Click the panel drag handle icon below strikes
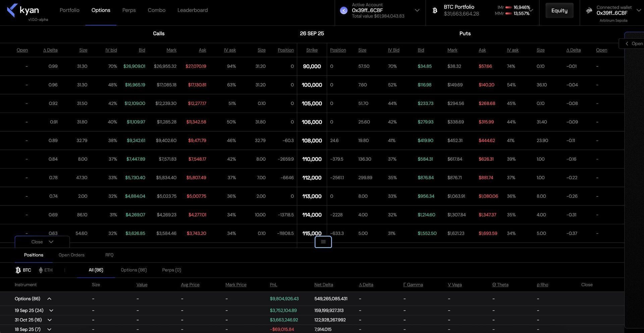This screenshot has width=644, height=333. click(x=323, y=242)
